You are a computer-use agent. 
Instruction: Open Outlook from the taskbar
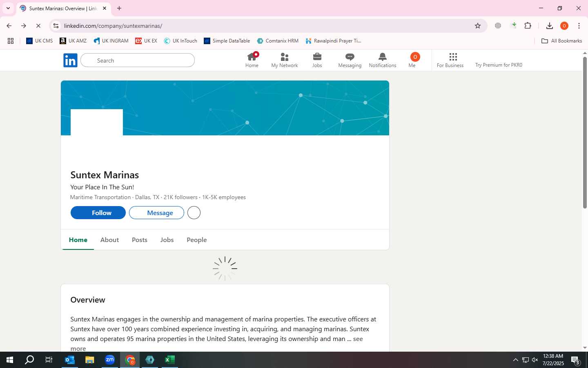70,360
